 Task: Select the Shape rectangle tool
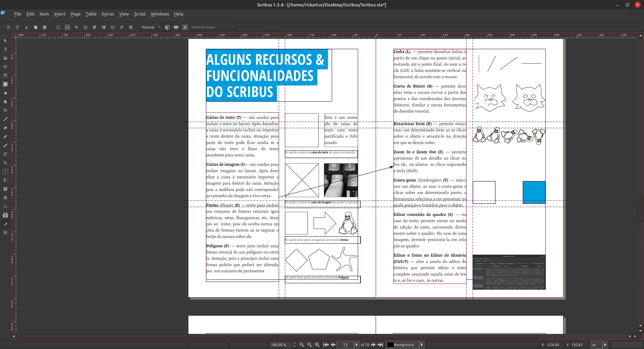(x=5, y=84)
